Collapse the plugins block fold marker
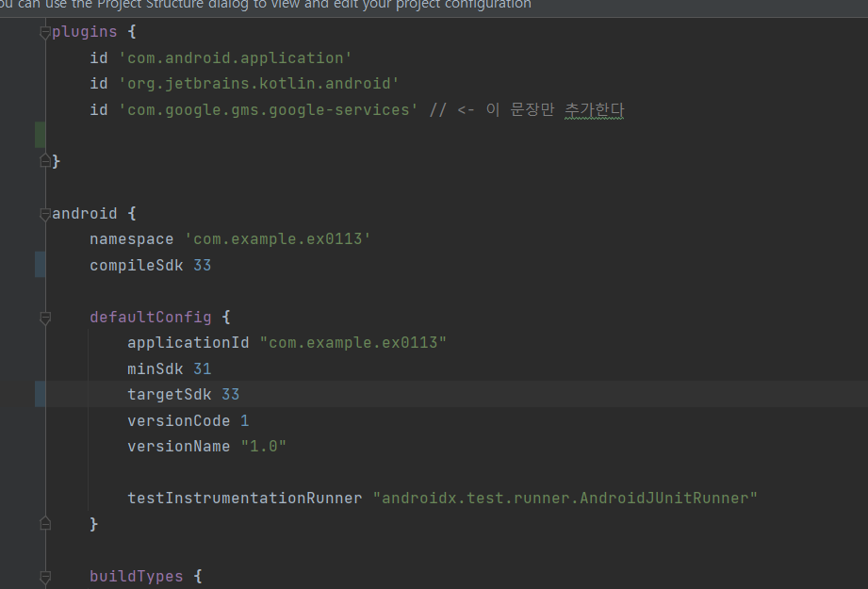The width and height of the screenshot is (868, 589). coord(45,33)
